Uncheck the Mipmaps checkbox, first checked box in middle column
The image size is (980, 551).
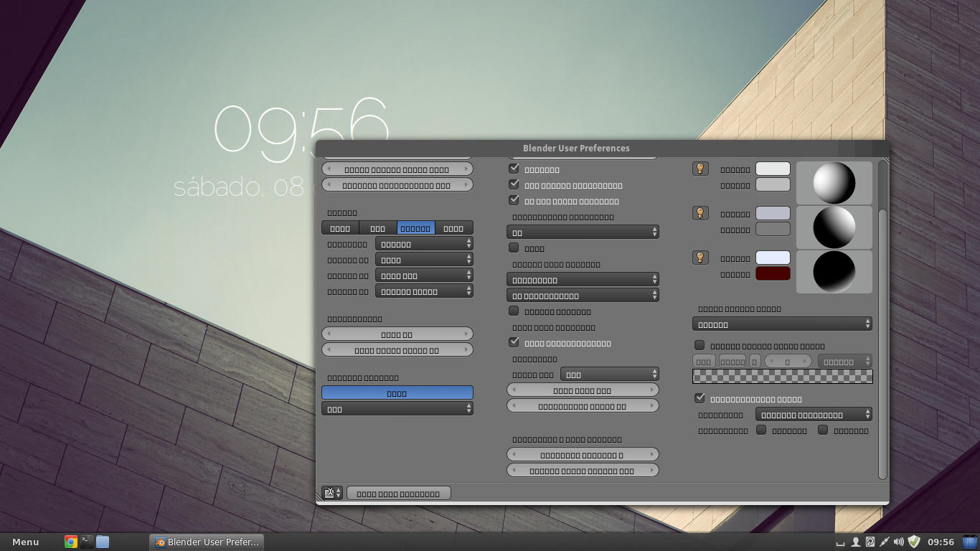(x=514, y=169)
